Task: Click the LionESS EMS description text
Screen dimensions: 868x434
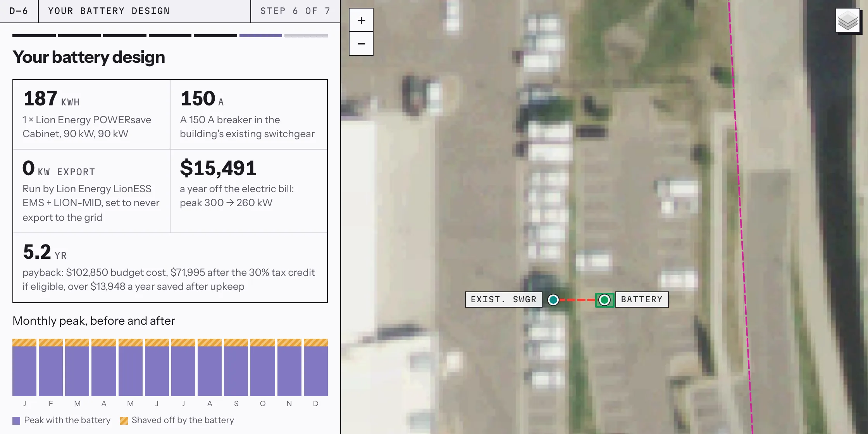Action: tap(91, 203)
